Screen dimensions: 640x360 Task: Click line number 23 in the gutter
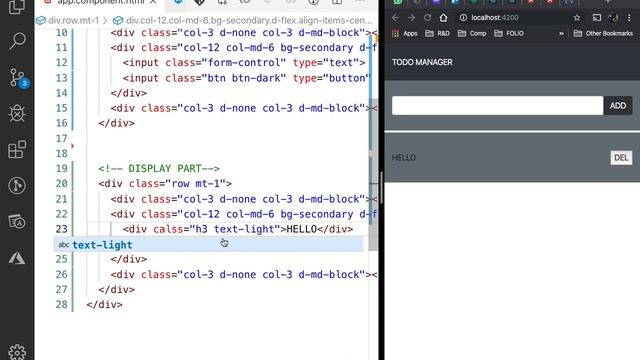click(61, 229)
